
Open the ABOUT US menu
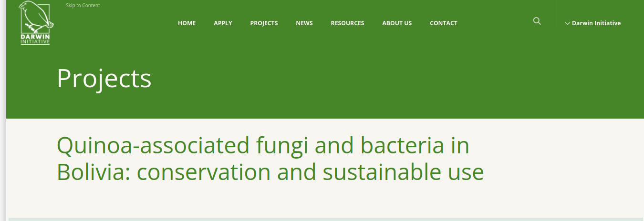coord(397,23)
